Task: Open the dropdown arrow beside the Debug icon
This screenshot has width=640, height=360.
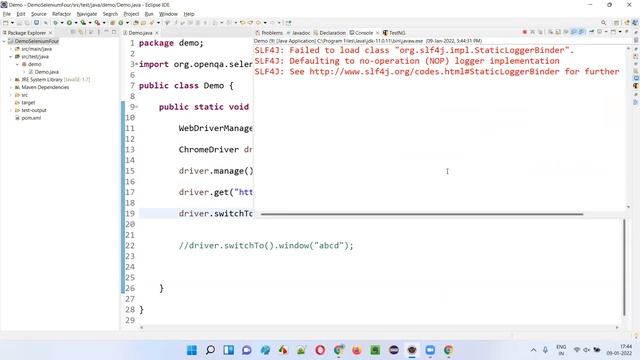Action: point(62,23)
